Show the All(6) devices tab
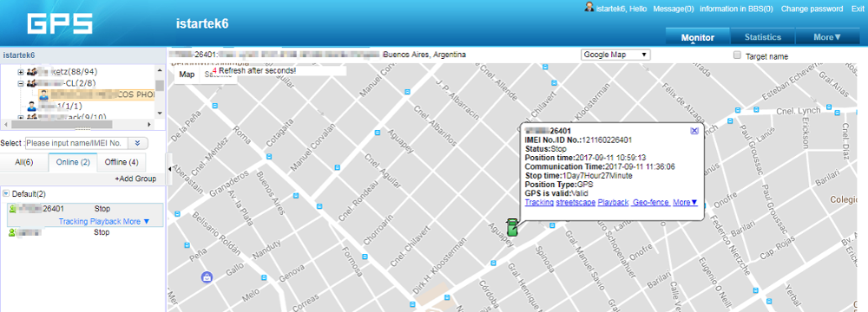868x312 pixels. pos(23,162)
